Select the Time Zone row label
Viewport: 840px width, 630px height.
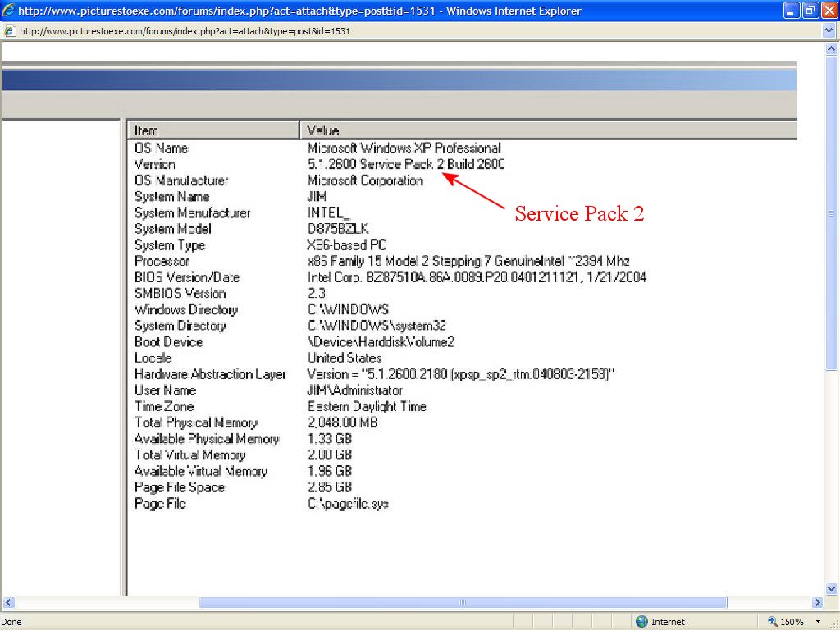click(164, 406)
